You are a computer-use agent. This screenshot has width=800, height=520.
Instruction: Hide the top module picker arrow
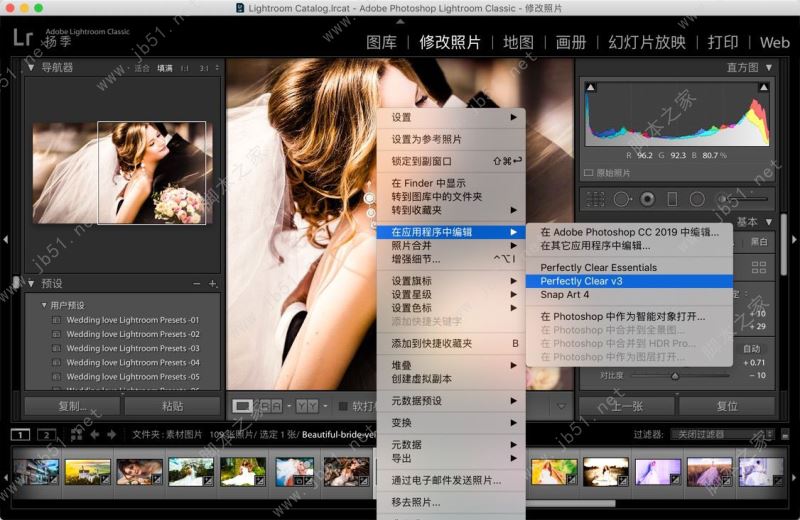[401, 21]
